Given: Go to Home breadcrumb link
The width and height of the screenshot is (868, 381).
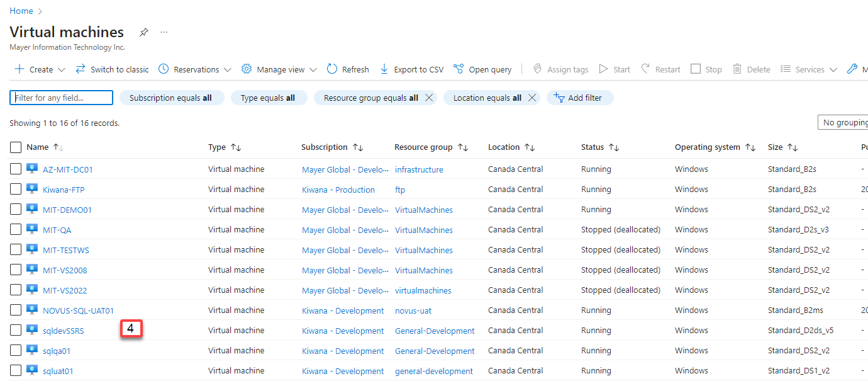Looking at the screenshot, I should (21, 11).
